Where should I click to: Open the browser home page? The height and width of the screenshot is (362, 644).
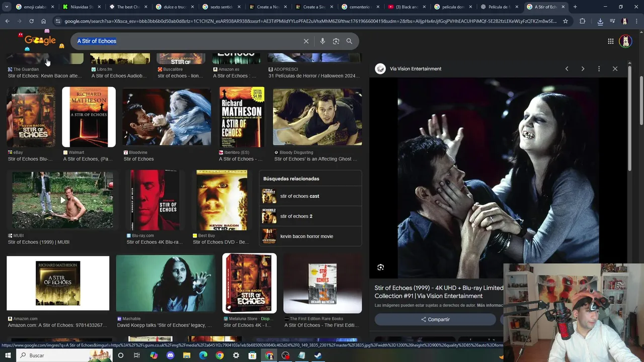click(44, 21)
